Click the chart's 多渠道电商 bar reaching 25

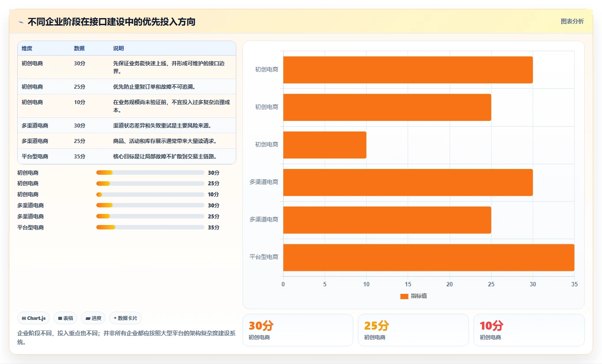click(387, 220)
